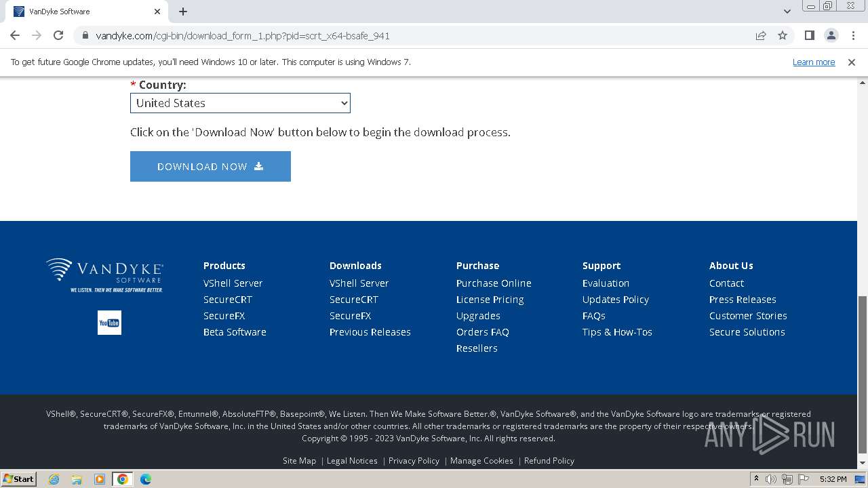Open the Purchase Online link
The width and height of the screenshot is (868, 488).
(494, 283)
